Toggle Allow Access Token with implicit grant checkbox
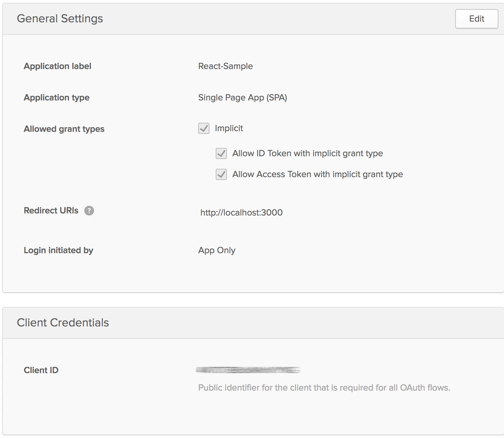This screenshot has width=504, height=438. point(221,174)
